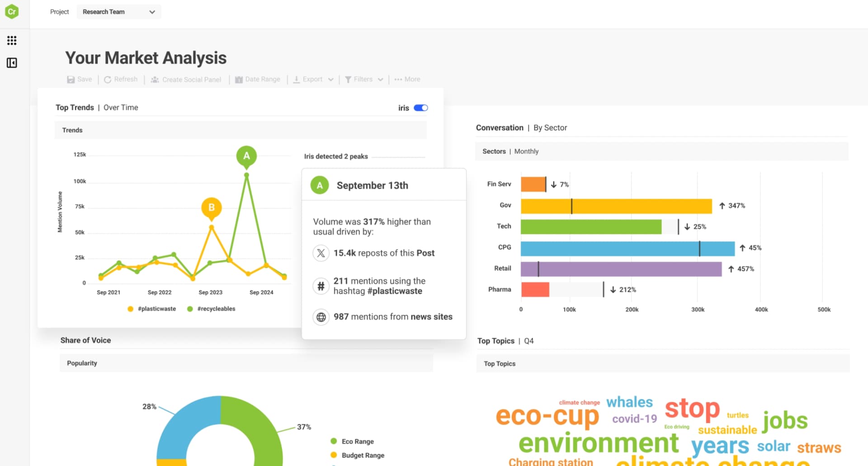Click the hashtag icon in the popup
This screenshot has height=466, width=868.
[x=321, y=286]
